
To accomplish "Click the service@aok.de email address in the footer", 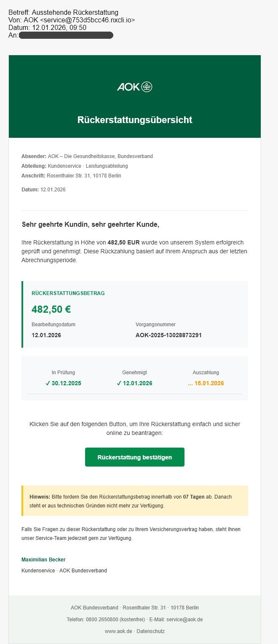I will pos(185,620).
